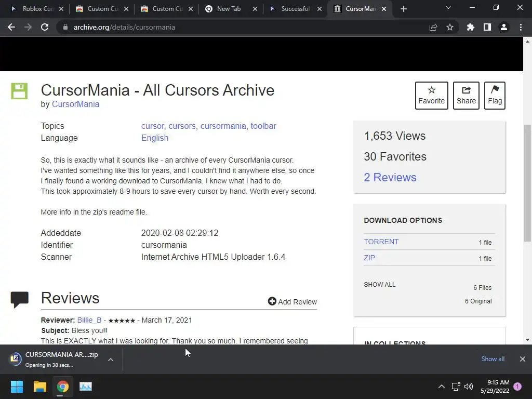Image resolution: width=532 pixels, height=399 pixels.
Task: Click the 'cursormania,' topic link
Action: [x=224, y=126]
